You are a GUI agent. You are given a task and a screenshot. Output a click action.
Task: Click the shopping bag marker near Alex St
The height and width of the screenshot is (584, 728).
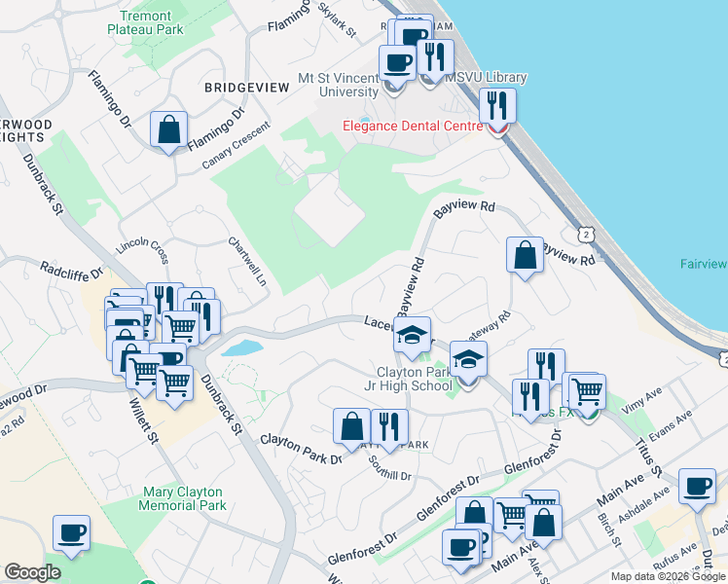click(x=544, y=524)
